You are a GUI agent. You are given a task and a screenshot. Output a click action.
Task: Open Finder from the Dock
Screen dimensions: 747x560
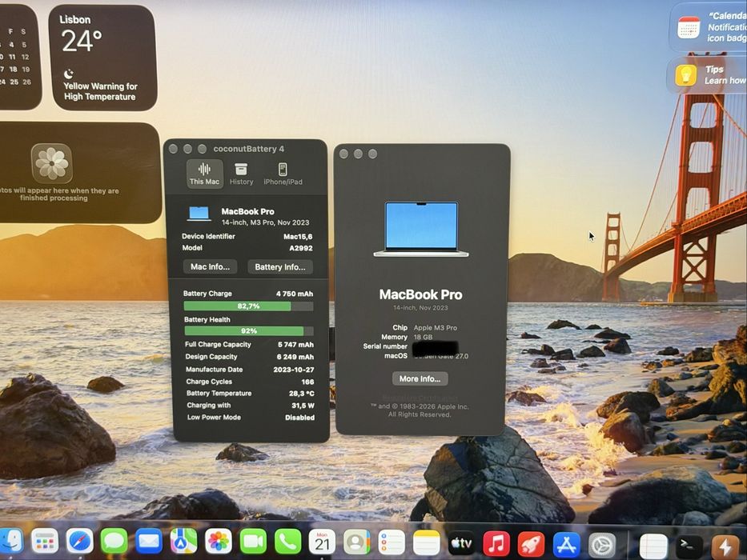(10, 542)
